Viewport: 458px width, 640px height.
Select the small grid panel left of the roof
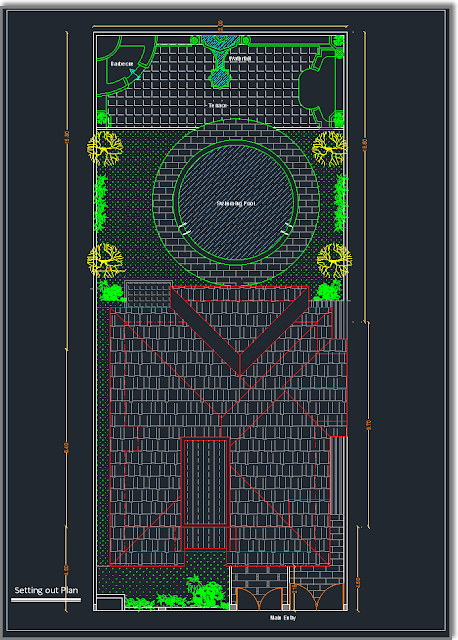point(148,293)
